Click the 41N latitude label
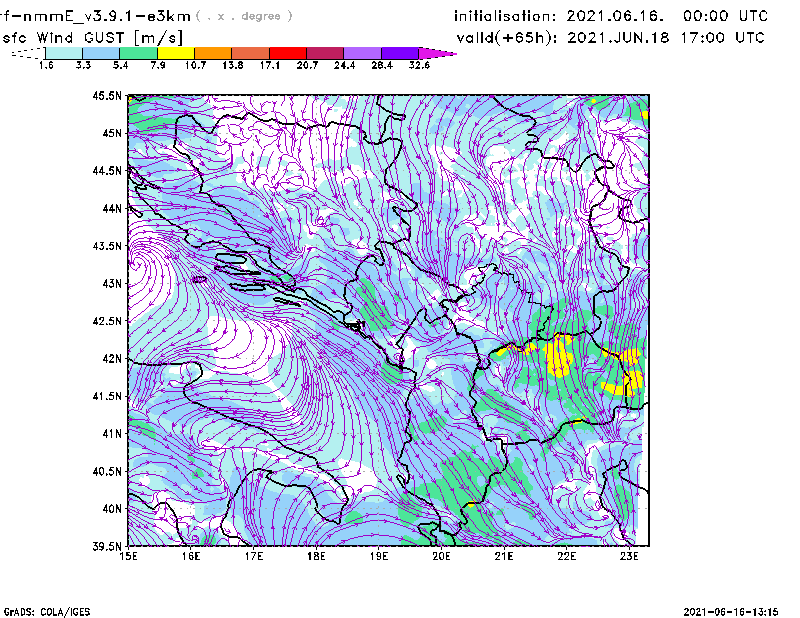Screen dimensions: 800x618 pos(112,434)
